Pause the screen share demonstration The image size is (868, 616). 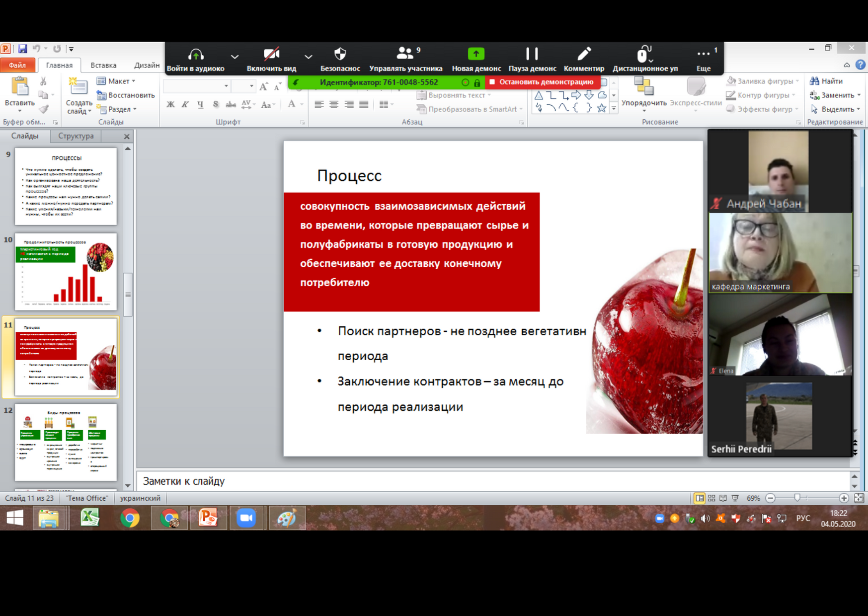[x=532, y=54]
